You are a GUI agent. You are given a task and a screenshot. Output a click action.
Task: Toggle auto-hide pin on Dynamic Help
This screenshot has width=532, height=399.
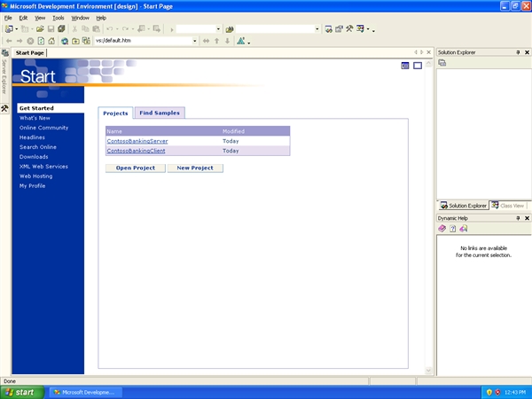(x=518, y=218)
